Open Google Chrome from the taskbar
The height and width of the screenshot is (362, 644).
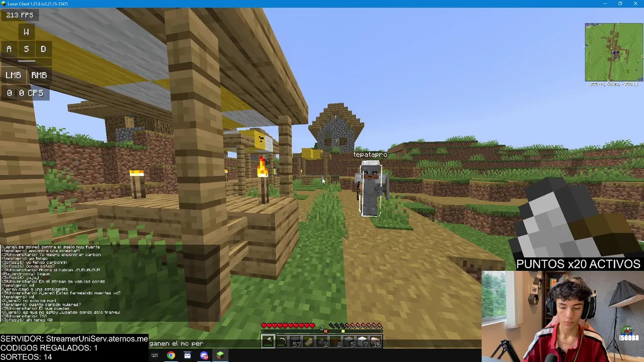[171, 355]
